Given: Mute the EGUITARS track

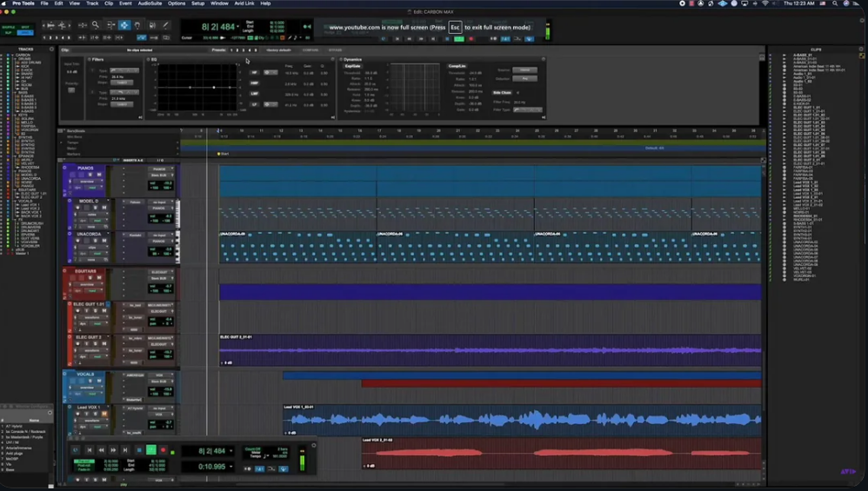Looking at the screenshot, I should tap(99, 278).
